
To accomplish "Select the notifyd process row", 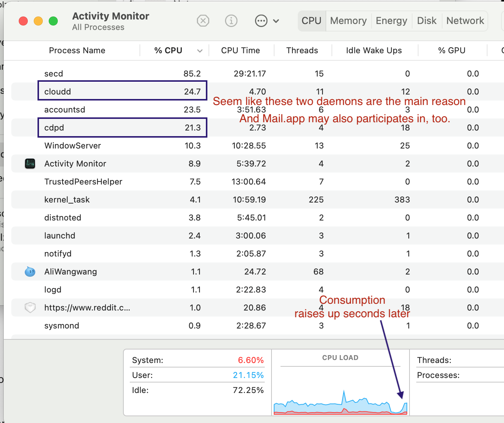I will (258, 253).
